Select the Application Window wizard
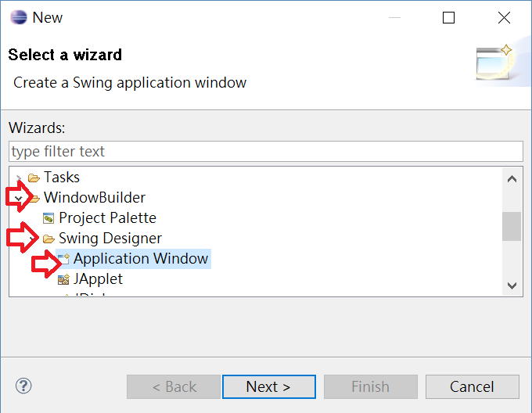 [x=141, y=259]
